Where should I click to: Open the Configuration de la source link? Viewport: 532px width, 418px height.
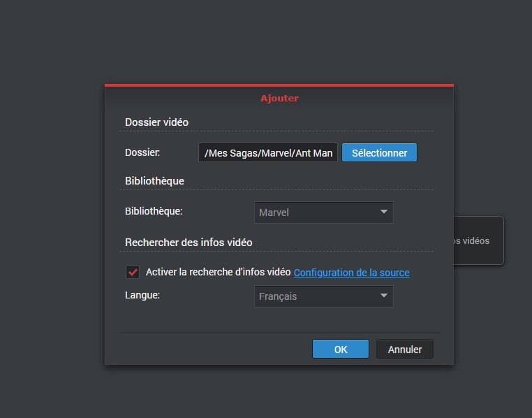pos(351,273)
